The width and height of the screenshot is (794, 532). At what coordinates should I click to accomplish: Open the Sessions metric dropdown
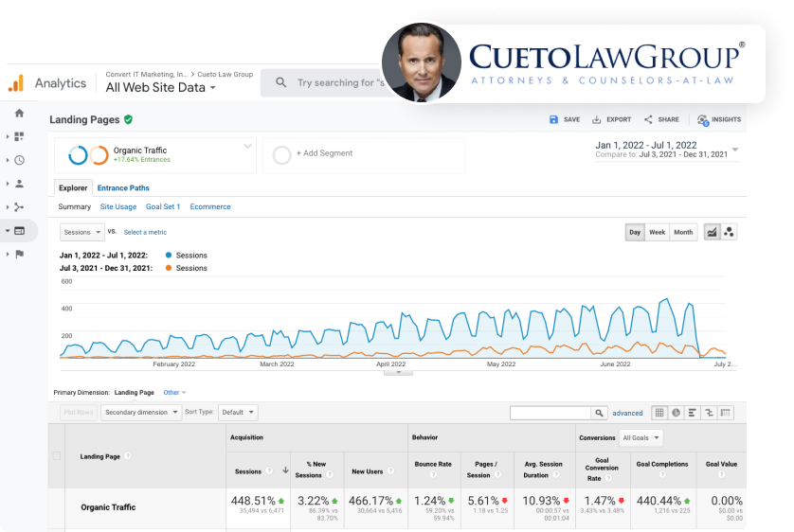[x=82, y=232]
